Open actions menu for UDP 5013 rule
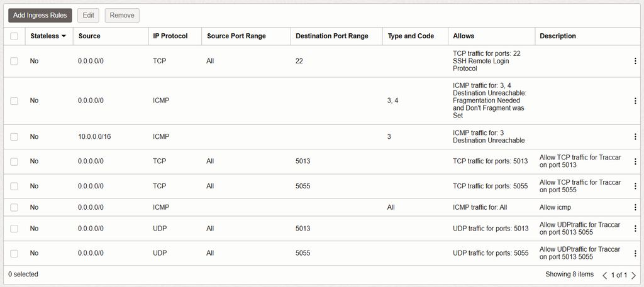The width and height of the screenshot is (644, 287). 635,229
